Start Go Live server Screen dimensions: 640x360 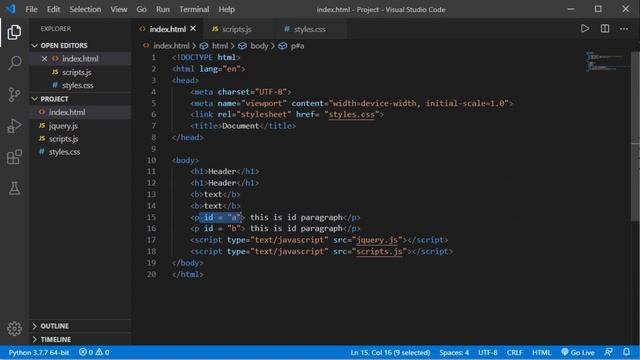578,352
